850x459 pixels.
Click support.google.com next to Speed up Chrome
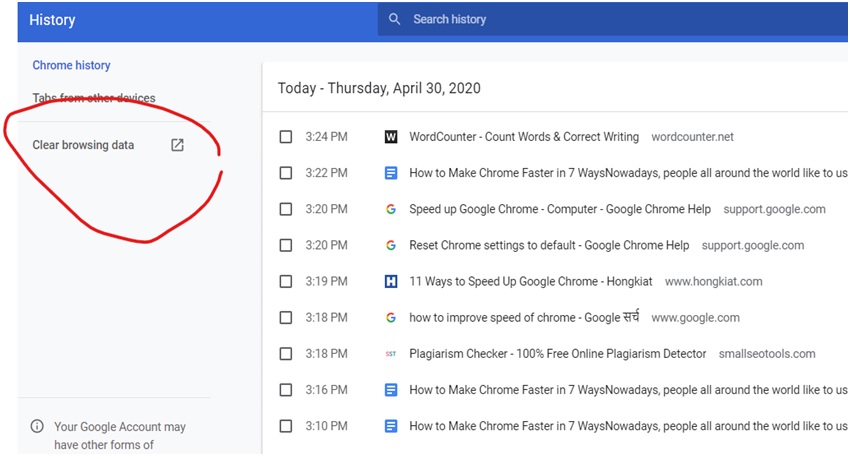pos(774,209)
